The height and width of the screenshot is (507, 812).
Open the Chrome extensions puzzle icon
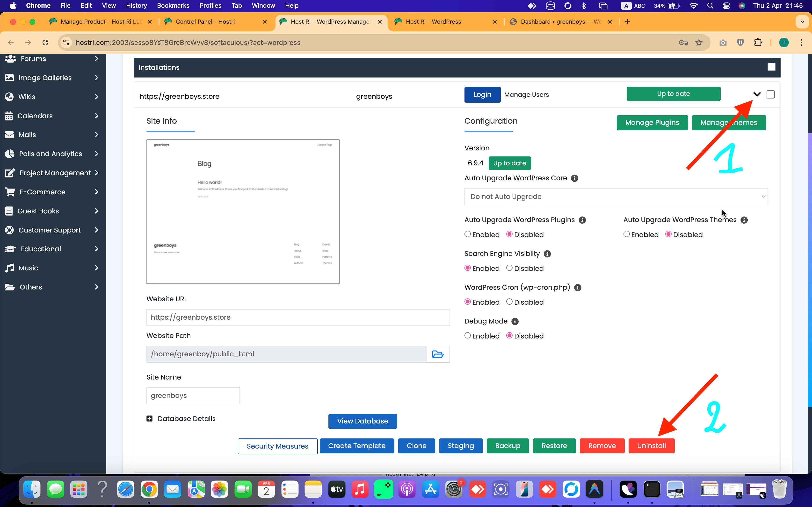coord(758,42)
